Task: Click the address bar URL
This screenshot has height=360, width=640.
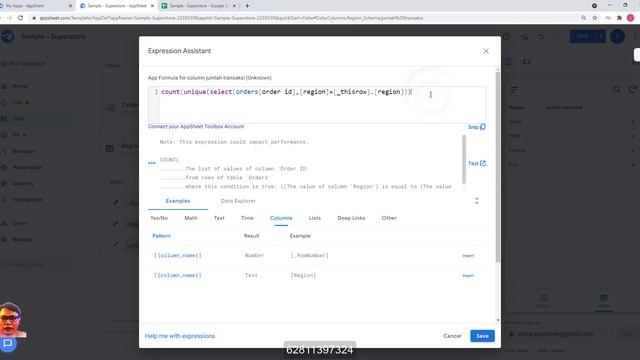Action: pos(231,18)
